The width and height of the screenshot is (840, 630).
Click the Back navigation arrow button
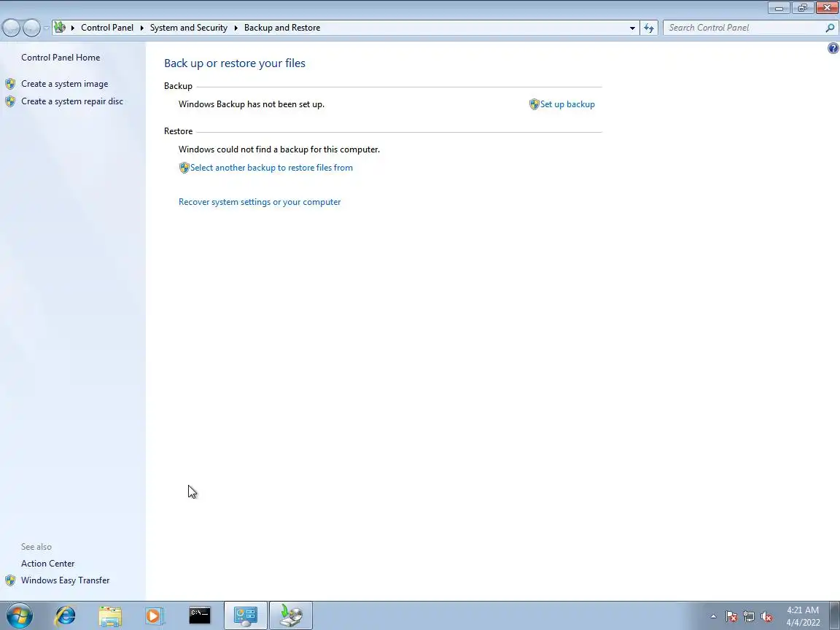pos(11,28)
